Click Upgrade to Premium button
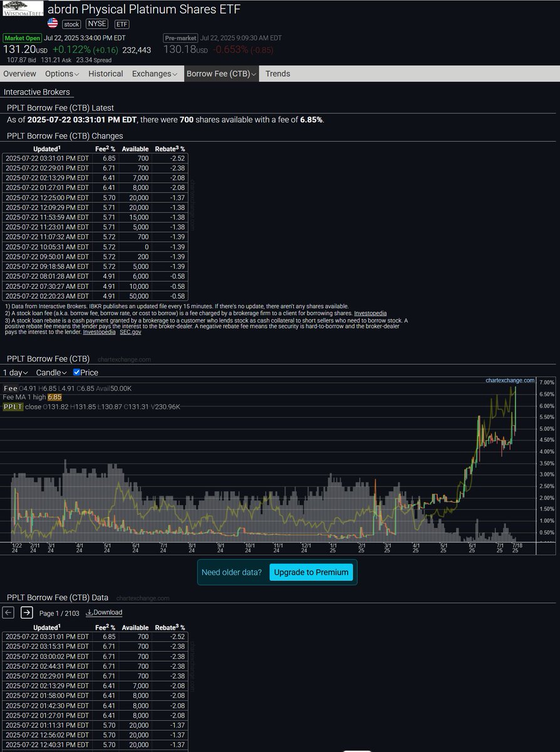 311,572
